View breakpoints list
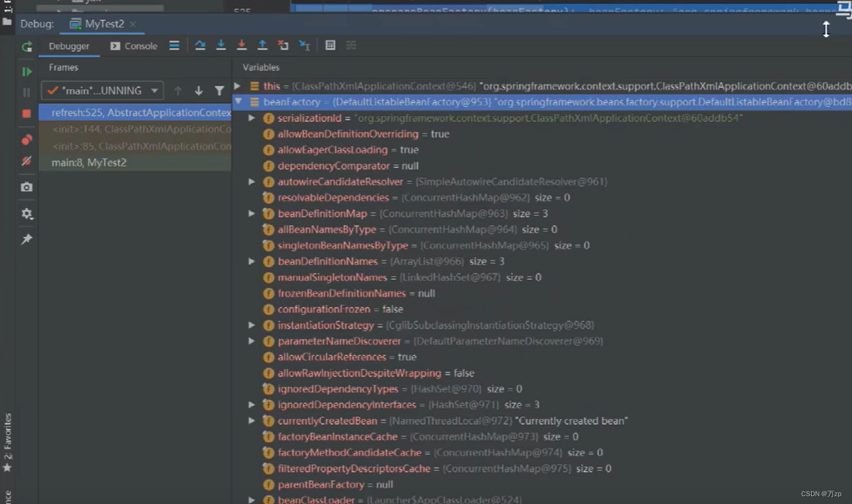The height and width of the screenshot is (504, 852). [27, 140]
